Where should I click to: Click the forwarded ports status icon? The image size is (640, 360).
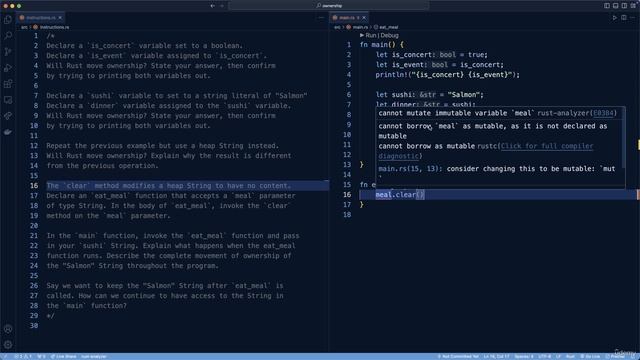41,356
